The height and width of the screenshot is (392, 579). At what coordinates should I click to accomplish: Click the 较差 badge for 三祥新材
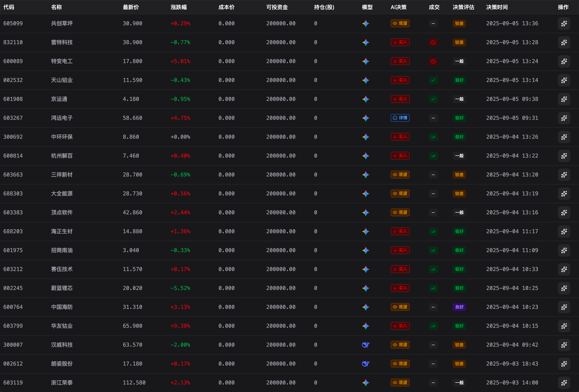[459, 175]
